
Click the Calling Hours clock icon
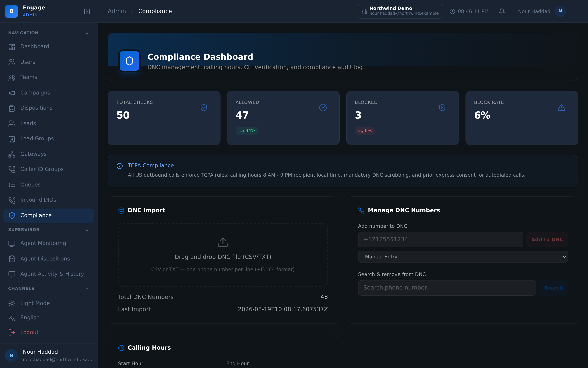[x=121, y=348]
